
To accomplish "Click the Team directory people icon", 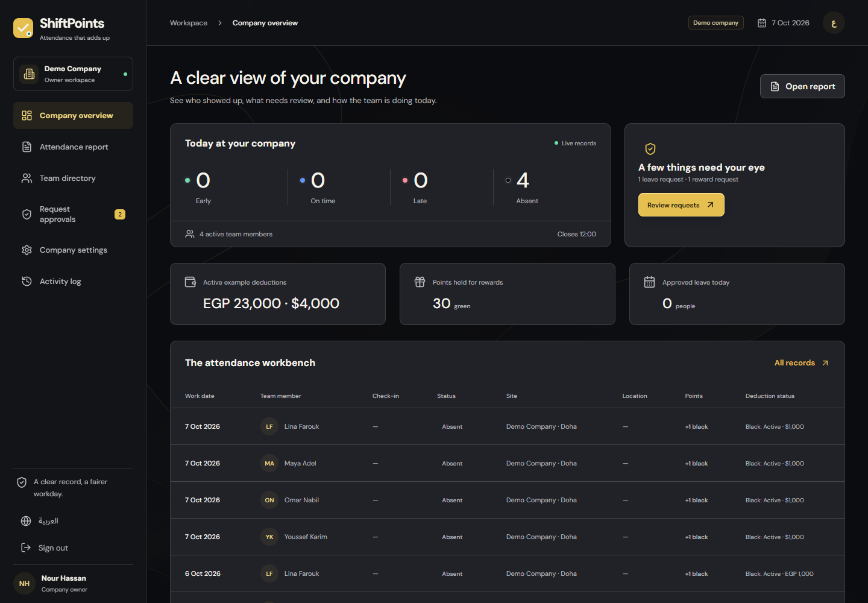I will (x=27, y=178).
